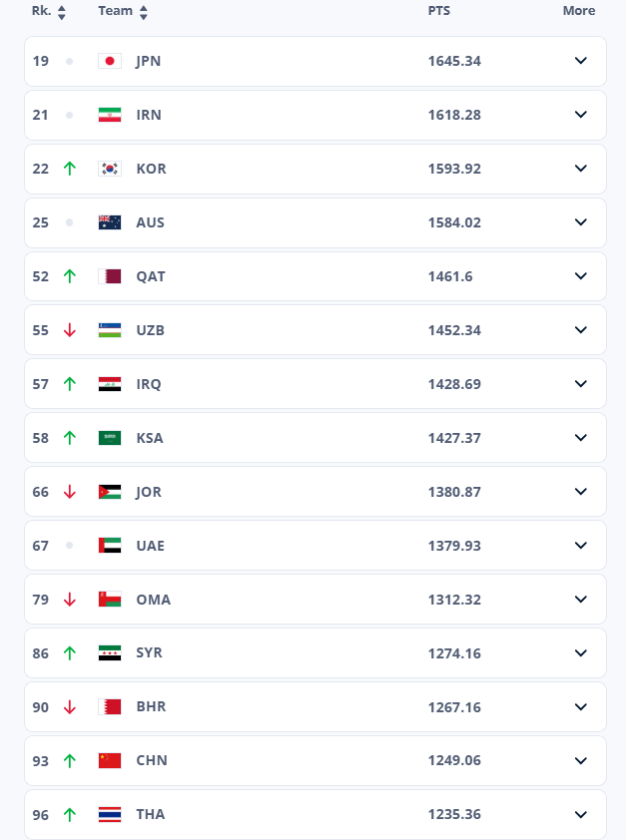The image size is (626, 840).
Task: Select the OMA team row
Action: pyautogui.click(x=300, y=600)
